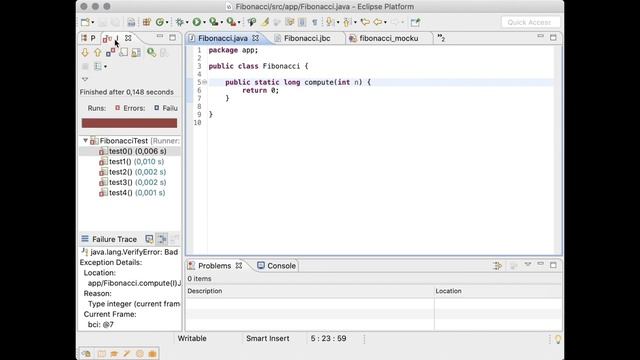Click the Open Type icon
The image size is (640, 360).
(x=252, y=22)
